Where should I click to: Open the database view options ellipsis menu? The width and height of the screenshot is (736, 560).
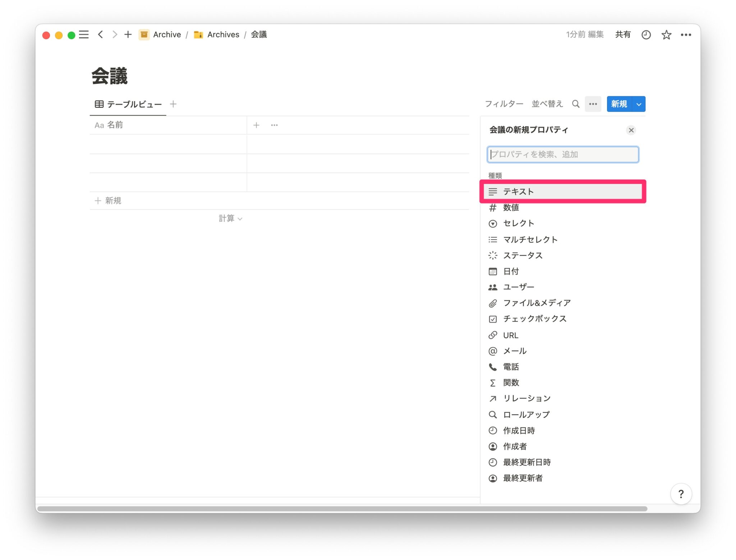[x=593, y=104]
